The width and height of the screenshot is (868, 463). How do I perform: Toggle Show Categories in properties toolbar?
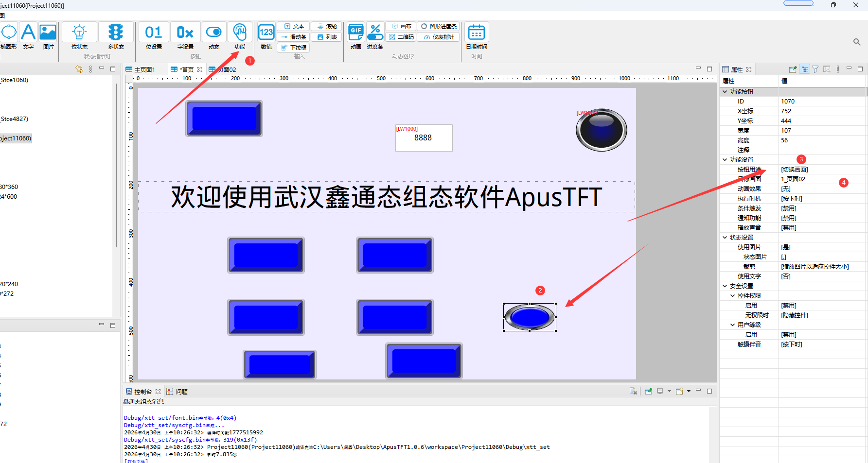tap(805, 69)
